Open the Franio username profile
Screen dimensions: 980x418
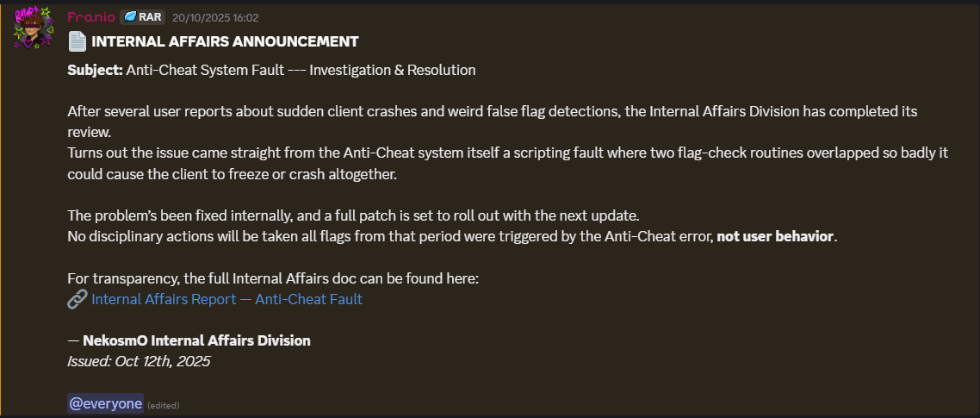click(90, 17)
